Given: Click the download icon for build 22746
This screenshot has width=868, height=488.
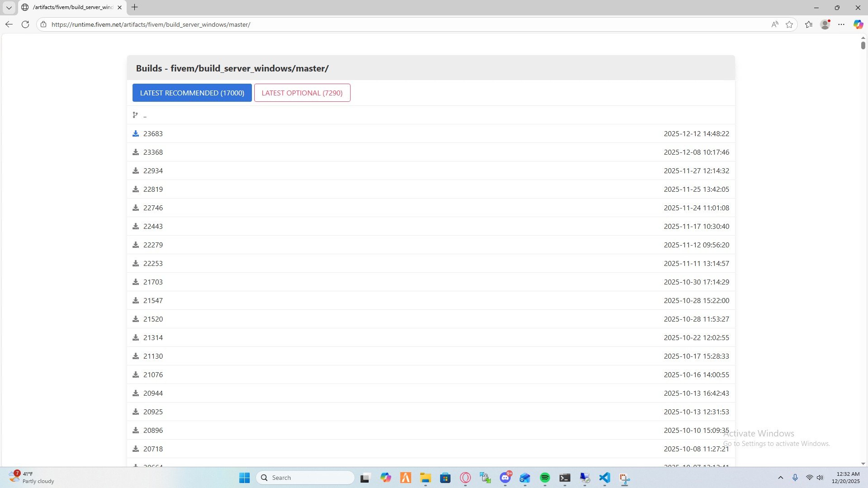Looking at the screenshot, I should point(135,208).
